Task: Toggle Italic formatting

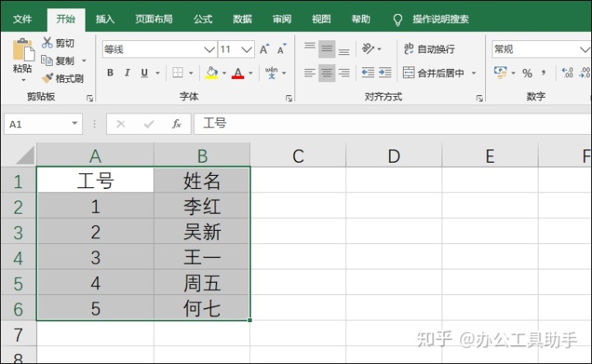Action: click(127, 72)
